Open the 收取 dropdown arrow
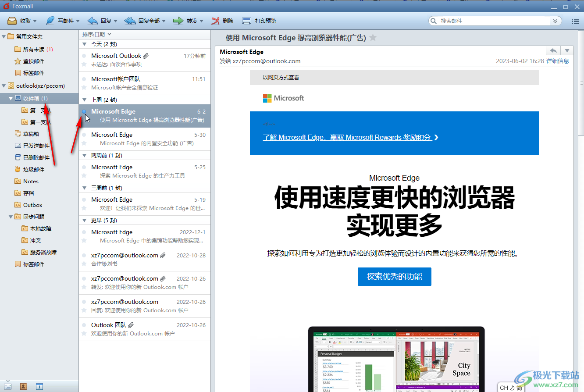This screenshot has height=392, width=584. [x=35, y=21]
